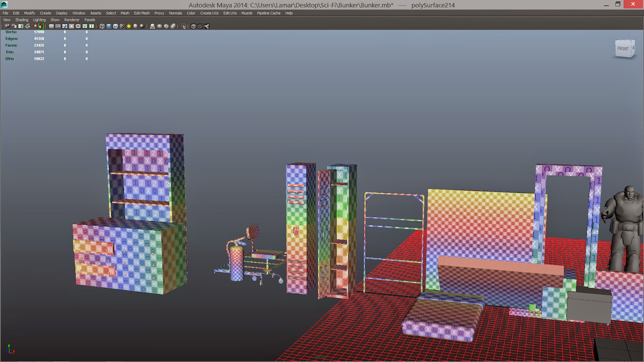Image resolution: width=644 pixels, height=362 pixels.
Task: Click the Multisample Anti-aliasing icon
Action: (166, 26)
